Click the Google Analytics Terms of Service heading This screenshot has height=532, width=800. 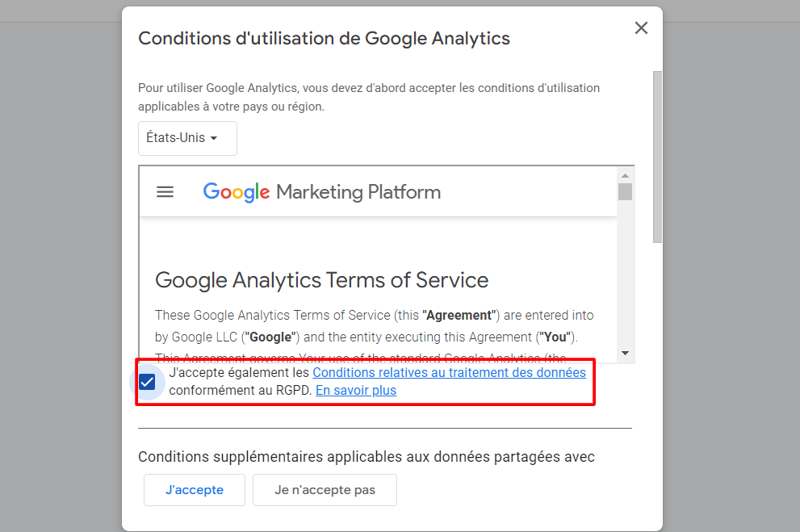(x=321, y=280)
